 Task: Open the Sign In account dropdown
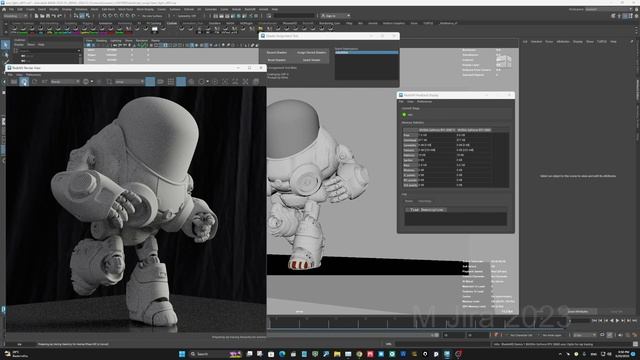point(335,16)
